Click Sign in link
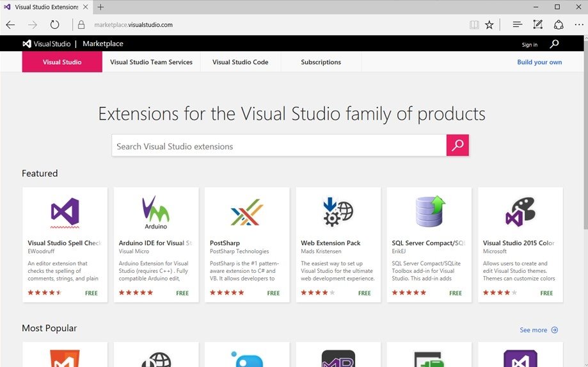This screenshot has width=588, height=367. click(530, 45)
